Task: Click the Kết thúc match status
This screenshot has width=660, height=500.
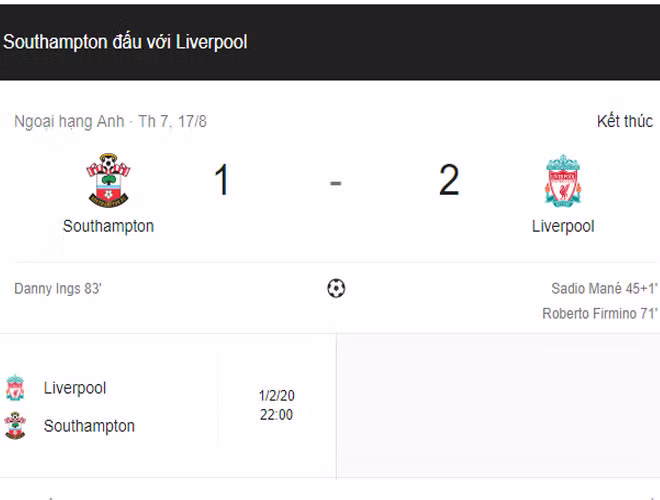Action: click(x=624, y=121)
